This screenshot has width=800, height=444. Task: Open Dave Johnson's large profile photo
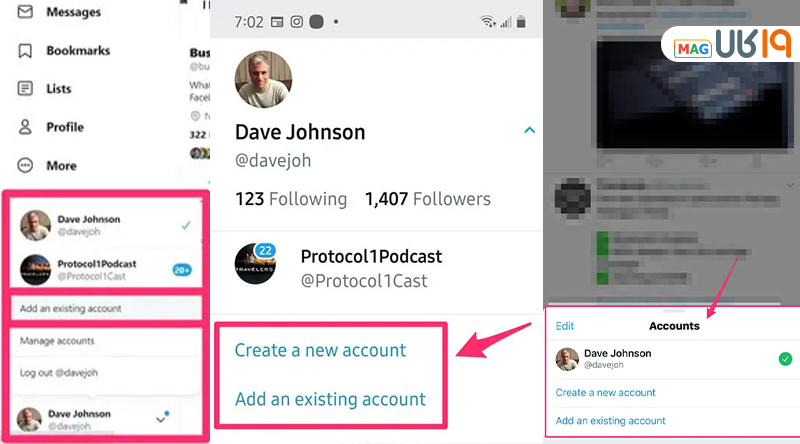tap(263, 79)
